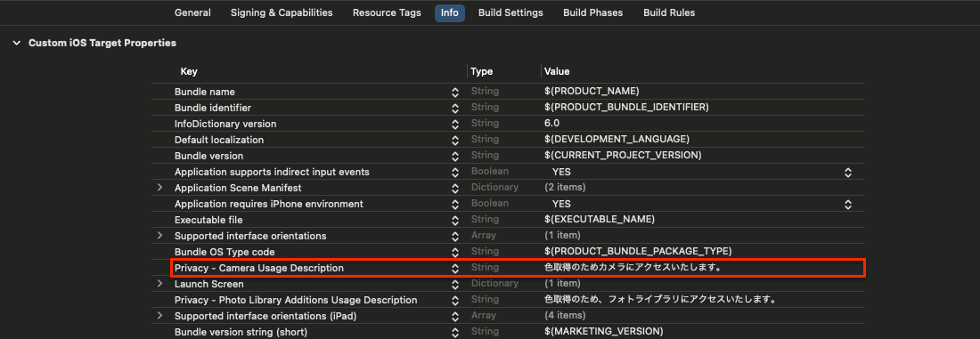Switch to the General tab
The width and height of the screenshot is (980, 339).
tap(192, 12)
